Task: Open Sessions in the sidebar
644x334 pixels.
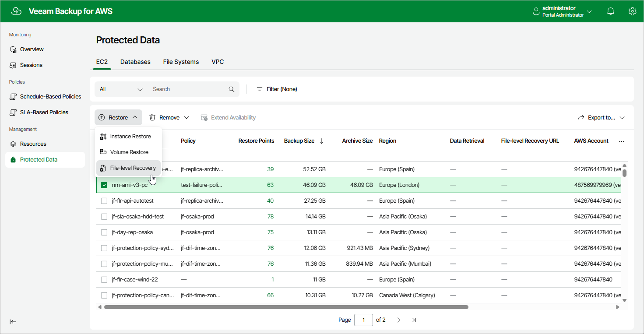Action: (45, 65)
